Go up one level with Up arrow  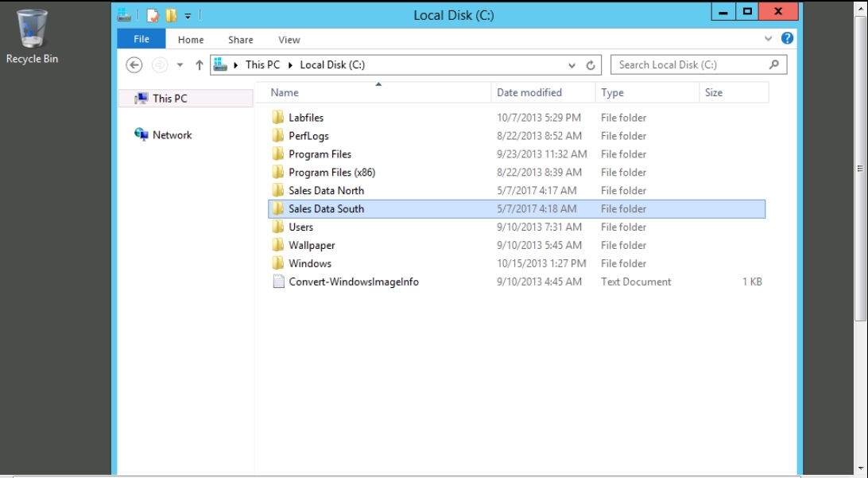pos(200,65)
